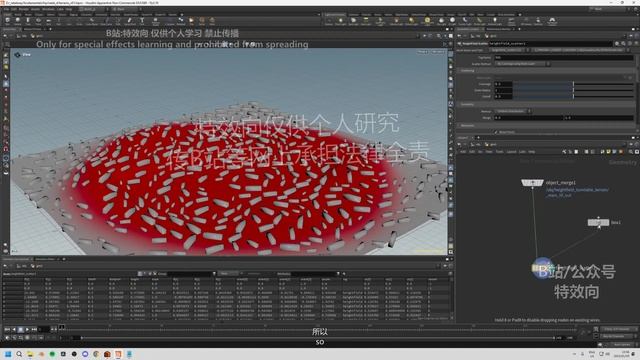
Task: Click the Cutoff parameter slider
Action: (573, 96)
